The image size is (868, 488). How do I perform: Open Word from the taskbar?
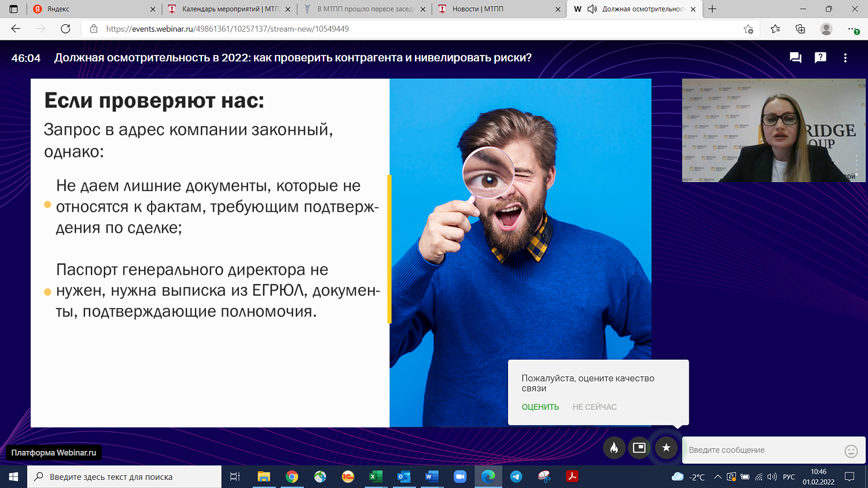[x=432, y=477]
